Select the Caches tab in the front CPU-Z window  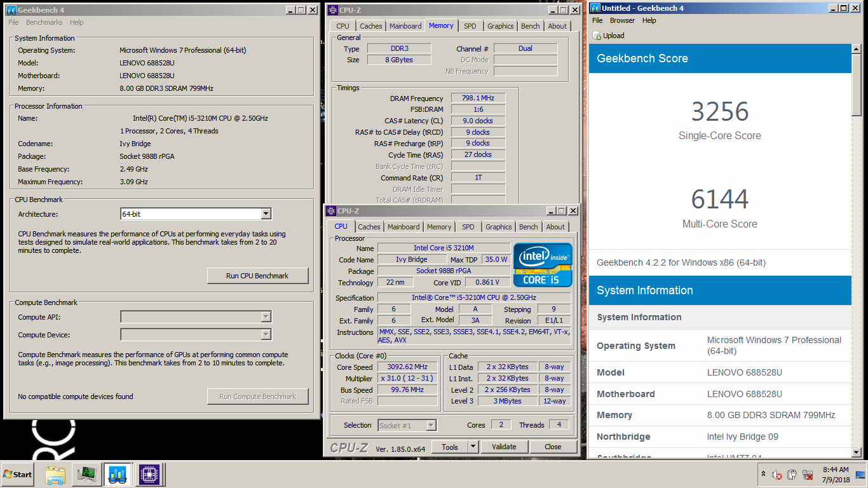[369, 227]
